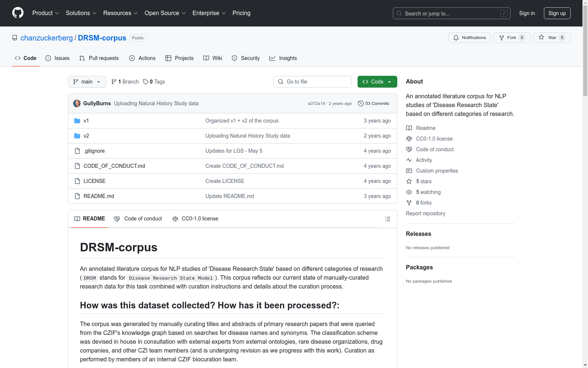The image size is (588, 368).
Task: Switch to the Actions tab
Action: pos(142,58)
